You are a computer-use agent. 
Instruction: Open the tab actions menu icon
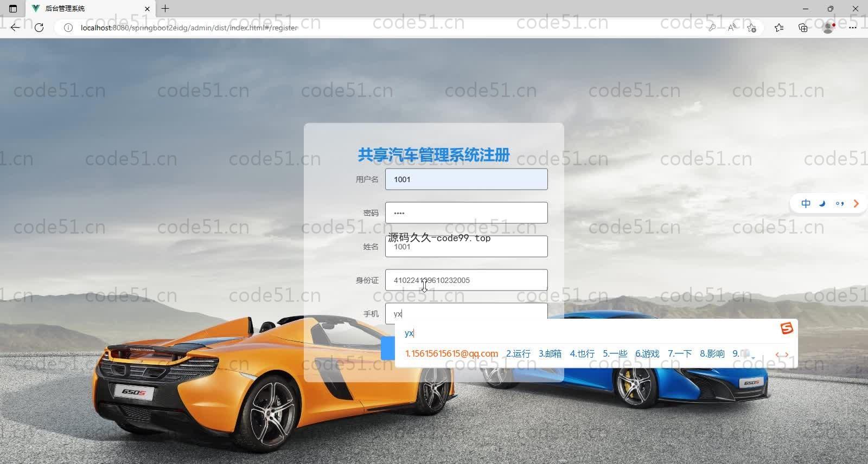click(x=14, y=9)
